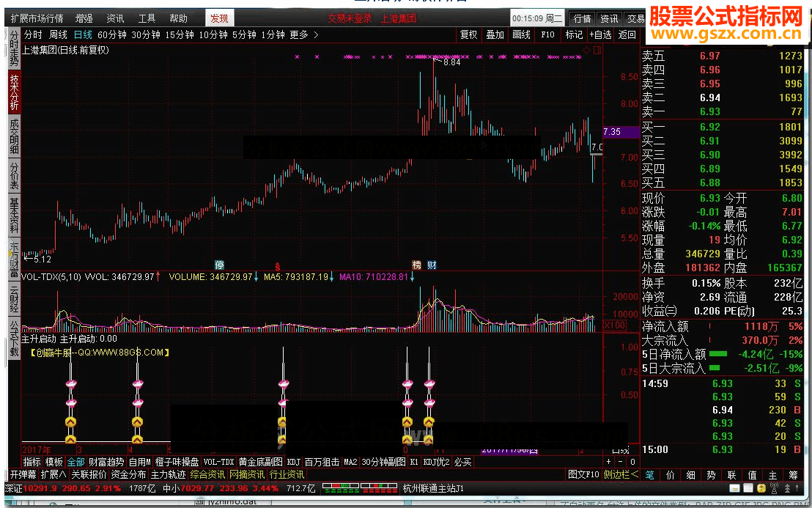The image size is (812, 508).
Task: Select the 全部 indicator tab
Action: point(75,462)
